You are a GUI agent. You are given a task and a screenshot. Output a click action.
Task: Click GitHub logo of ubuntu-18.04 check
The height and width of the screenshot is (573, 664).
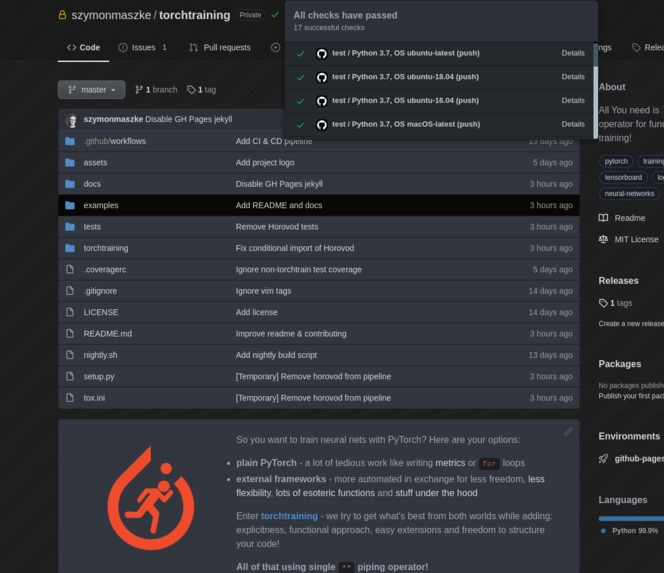pos(322,78)
